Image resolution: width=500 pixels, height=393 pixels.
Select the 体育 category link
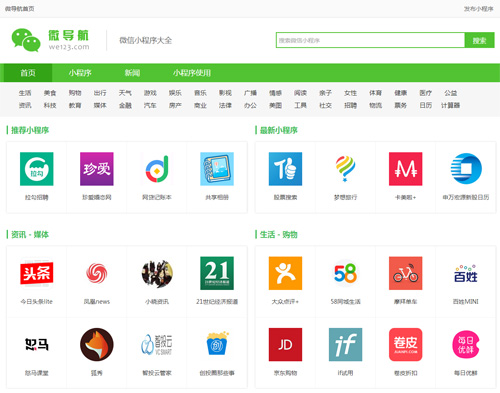375,93
